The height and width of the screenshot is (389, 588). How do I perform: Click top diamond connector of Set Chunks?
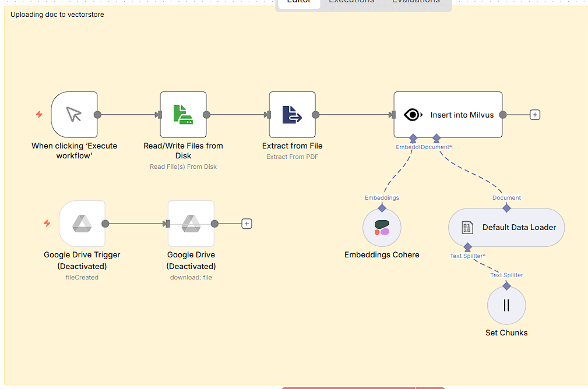506,287
